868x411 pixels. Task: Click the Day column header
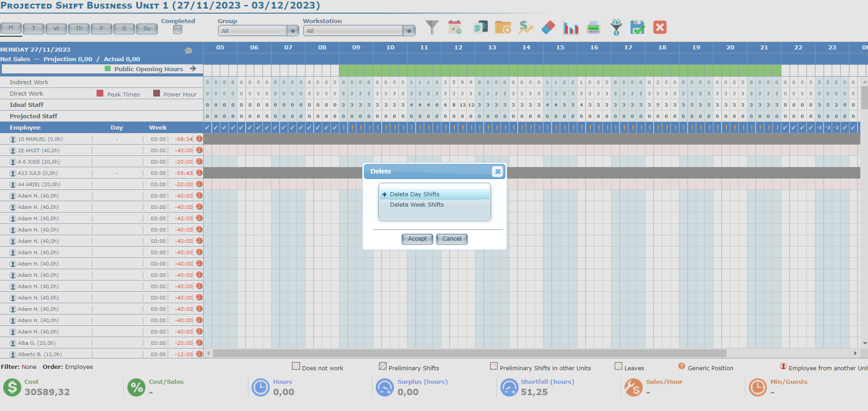click(117, 127)
